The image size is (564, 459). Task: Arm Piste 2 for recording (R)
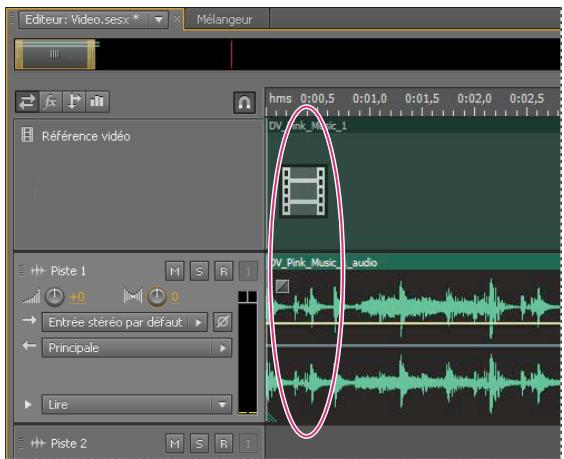tap(223, 444)
